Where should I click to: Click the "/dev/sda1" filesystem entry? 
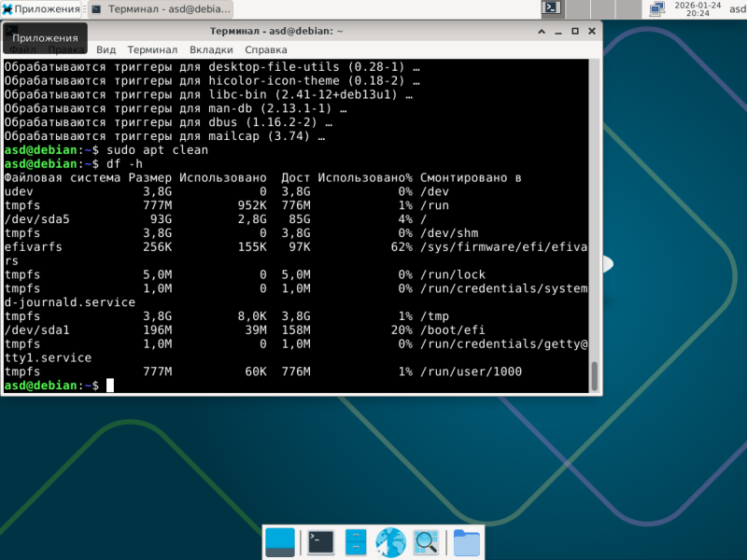pos(36,330)
